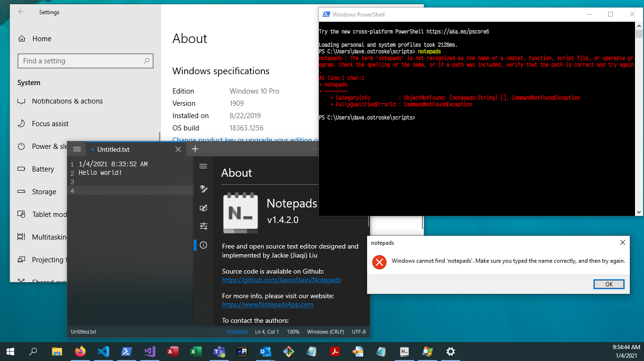Image resolution: width=644 pixels, height=361 pixels.
Task: Switch to Notepads via taskbar icon
Action: 404,352
